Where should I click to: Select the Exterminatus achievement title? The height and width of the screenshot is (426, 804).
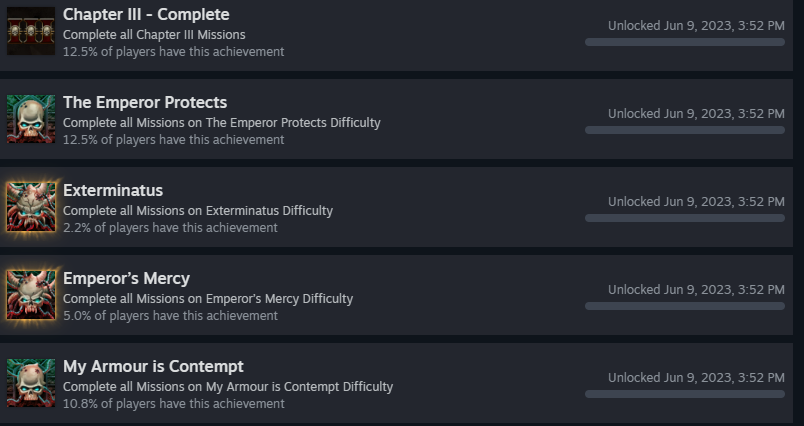[x=113, y=190]
